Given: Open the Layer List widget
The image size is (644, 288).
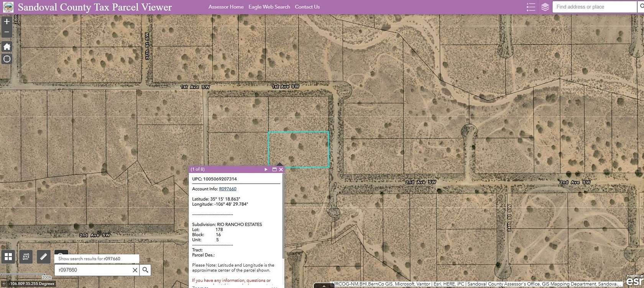Looking at the screenshot, I should pyautogui.click(x=545, y=7).
